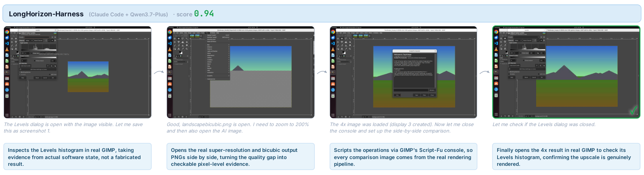Click Cancel in fourth screenshot Levels dialog

coord(534,77)
